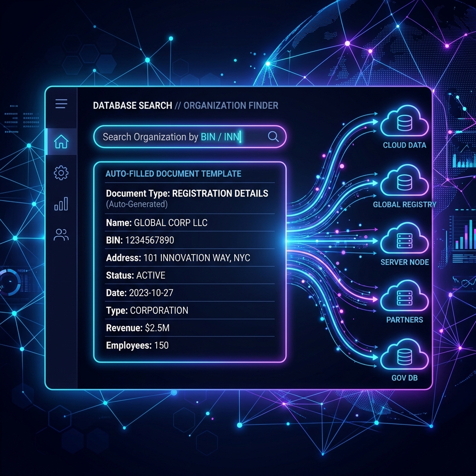This screenshot has width=476, height=476.
Task: Click the (Auto-Generated) note
Action: 137,204
